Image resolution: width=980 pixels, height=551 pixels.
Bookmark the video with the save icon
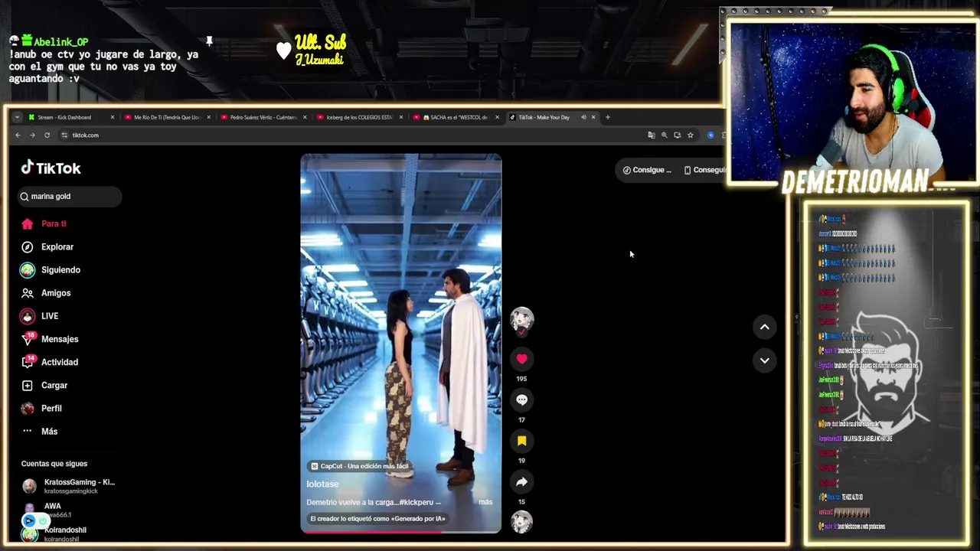[x=521, y=441]
